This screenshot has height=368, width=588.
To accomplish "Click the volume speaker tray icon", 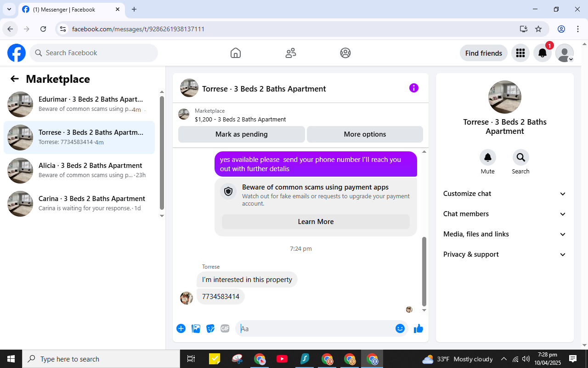I will (x=526, y=359).
